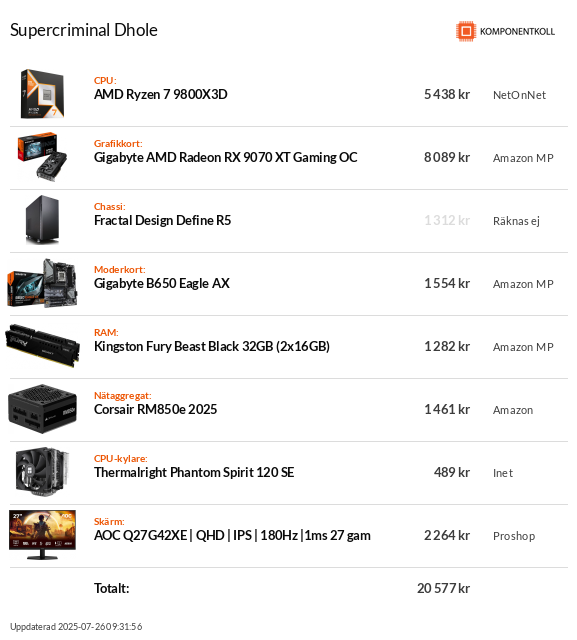Click the KOMPONENTKOLL brand text

517,31
